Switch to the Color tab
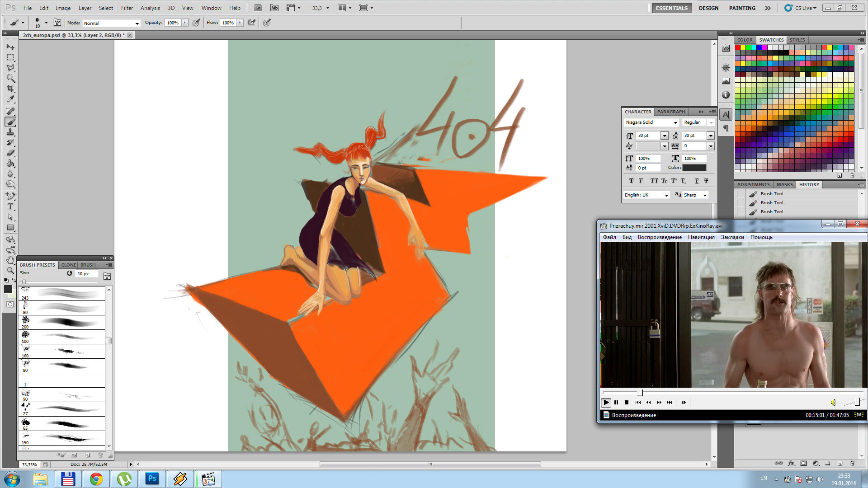 pyautogui.click(x=745, y=40)
